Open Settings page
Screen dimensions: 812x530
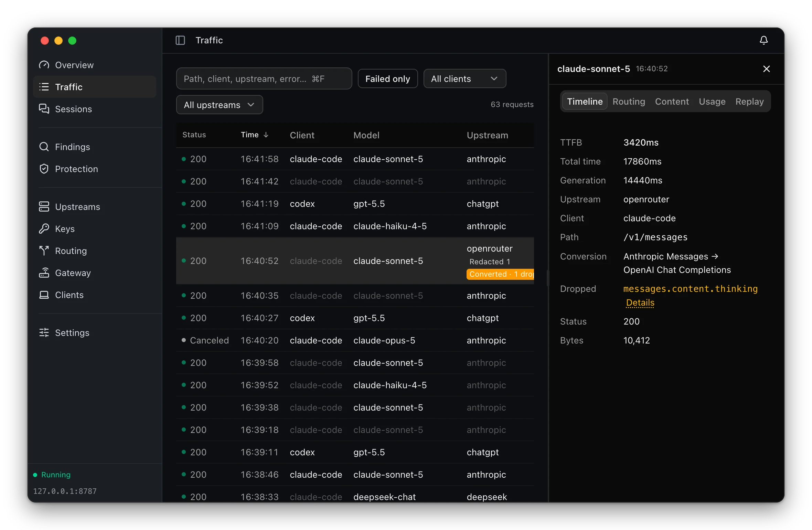click(95, 333)
